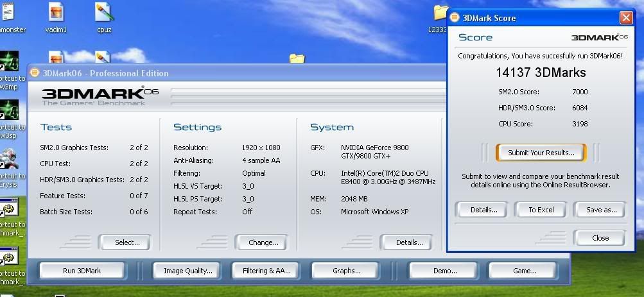Click Select under the Tests section

tap(126, 242)
